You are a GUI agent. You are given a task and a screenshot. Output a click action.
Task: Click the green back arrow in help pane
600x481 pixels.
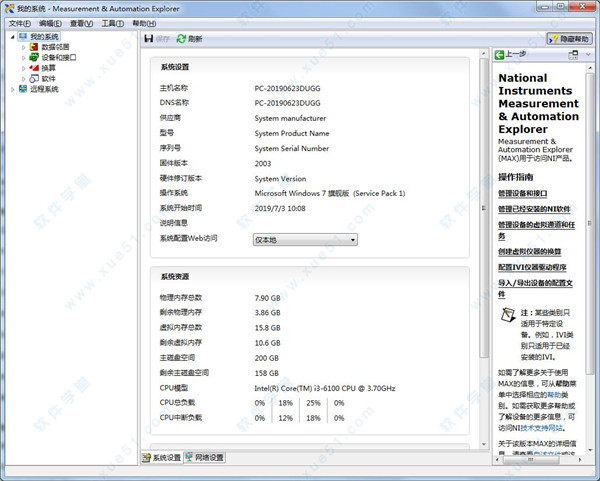click(x=499, y=55)
